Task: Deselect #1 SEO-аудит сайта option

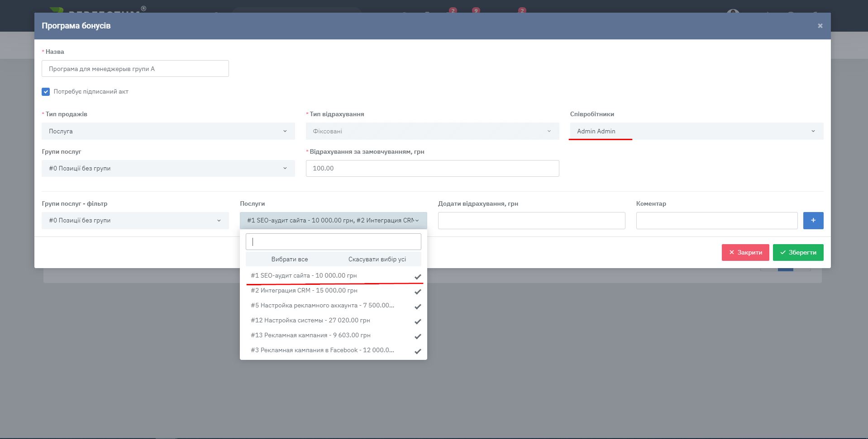Action: pos(334,275)
